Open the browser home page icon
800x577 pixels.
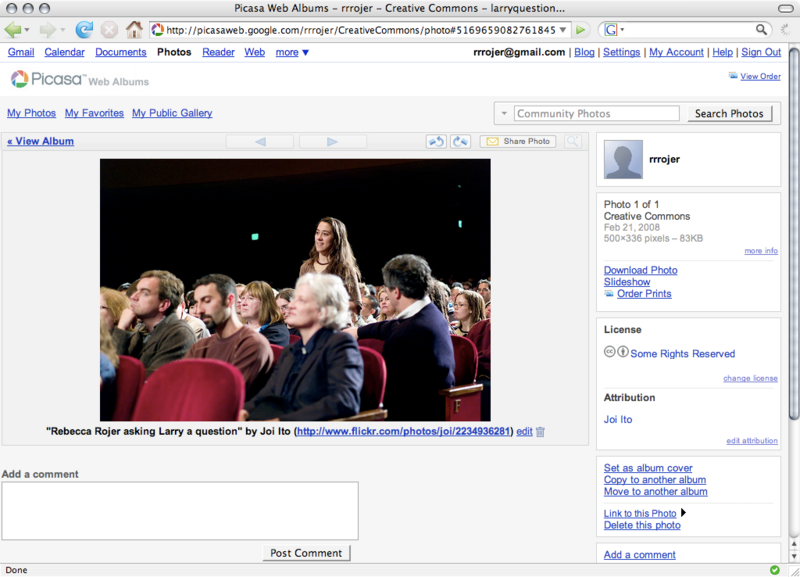(134, 30)
